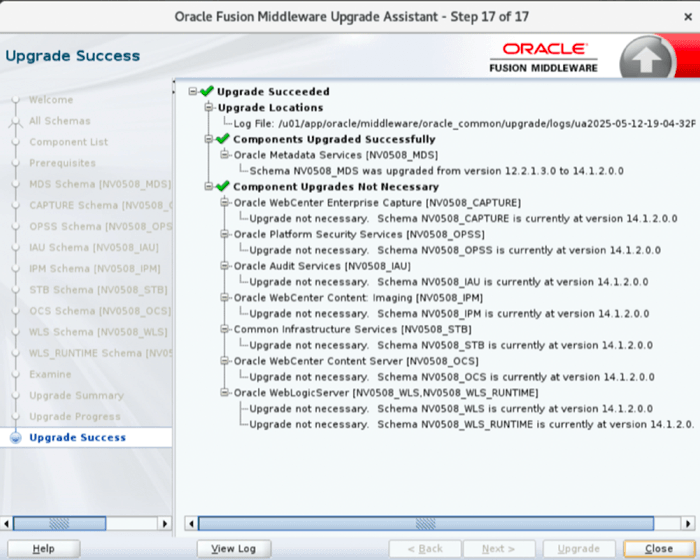The height and width of the screenshot is (560, 700).
Task: Click the results pane scroll right arrow
Action: pos(688,523)
